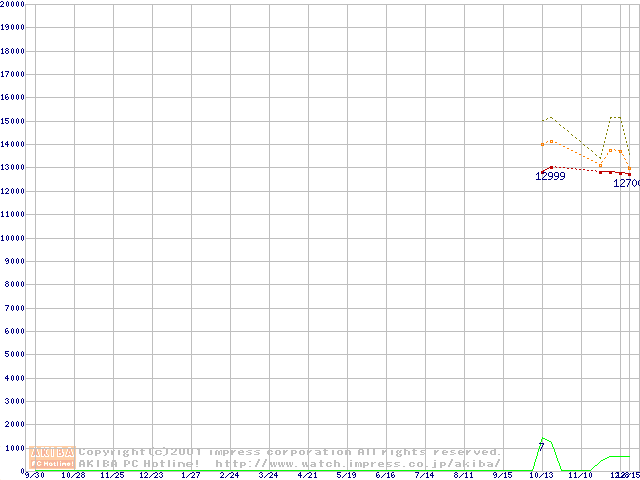
Task: Click the 12700 price label
Action: (626, 184)
